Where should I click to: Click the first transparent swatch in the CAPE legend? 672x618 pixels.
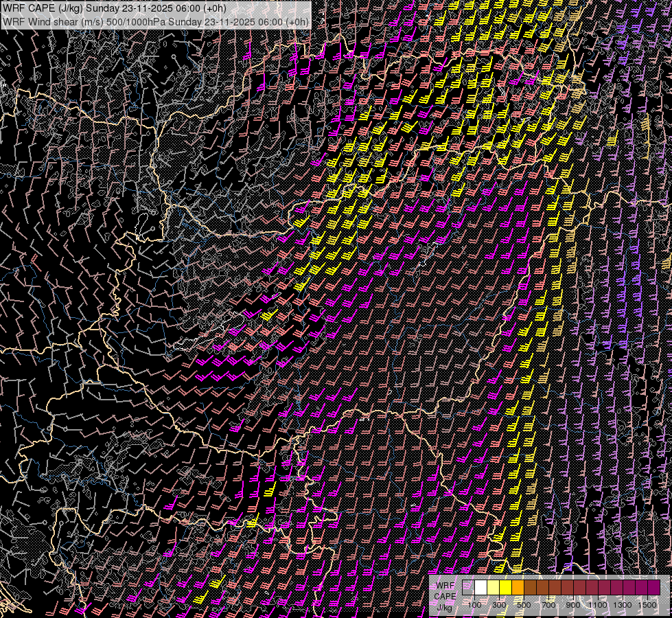click(x=469, y=588)
